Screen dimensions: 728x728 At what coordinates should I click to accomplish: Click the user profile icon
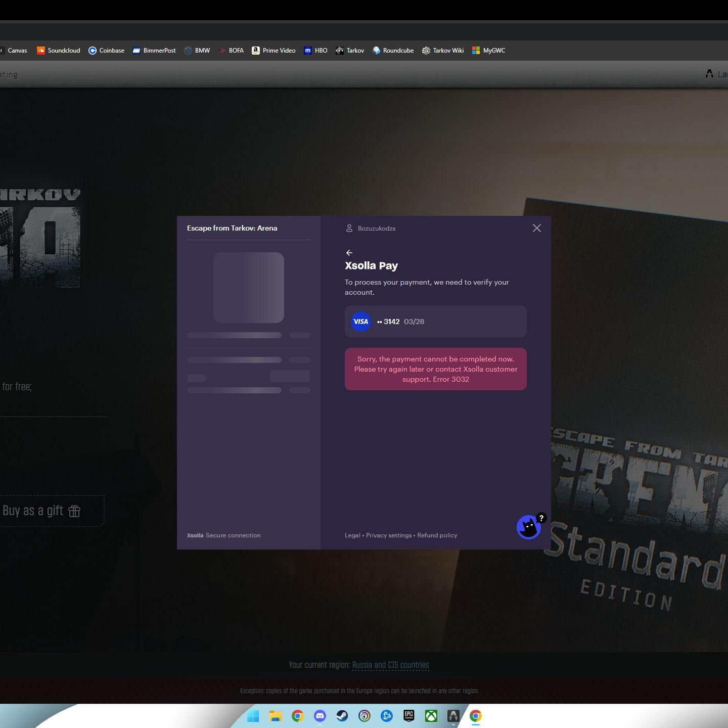pos(349,229)
